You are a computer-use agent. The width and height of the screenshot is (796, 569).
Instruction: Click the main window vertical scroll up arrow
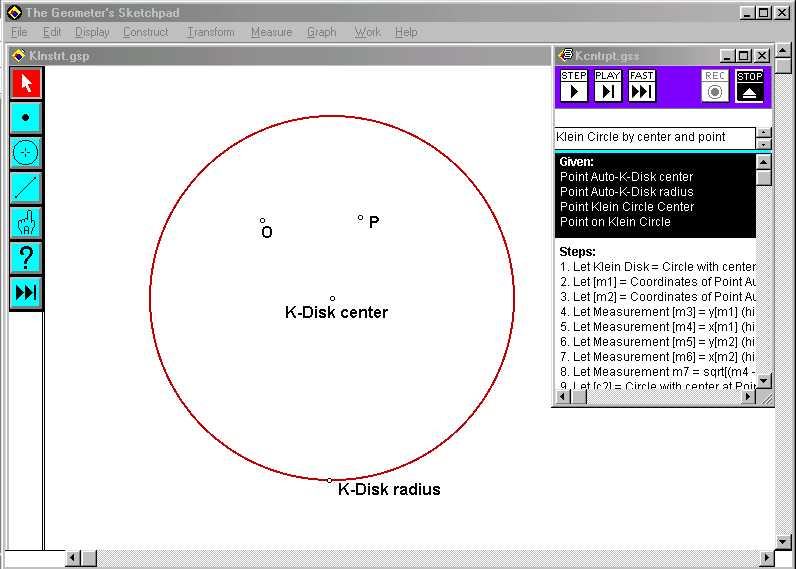point(783,51)
